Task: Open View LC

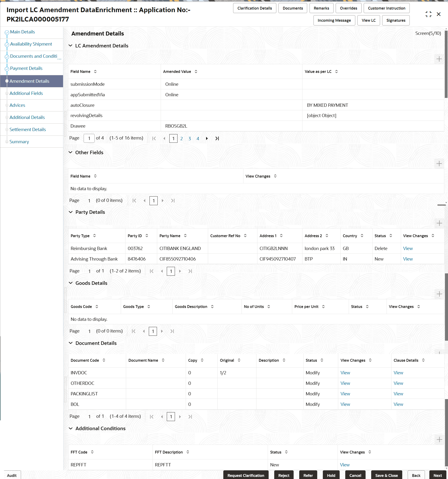Action: point(369,20)
